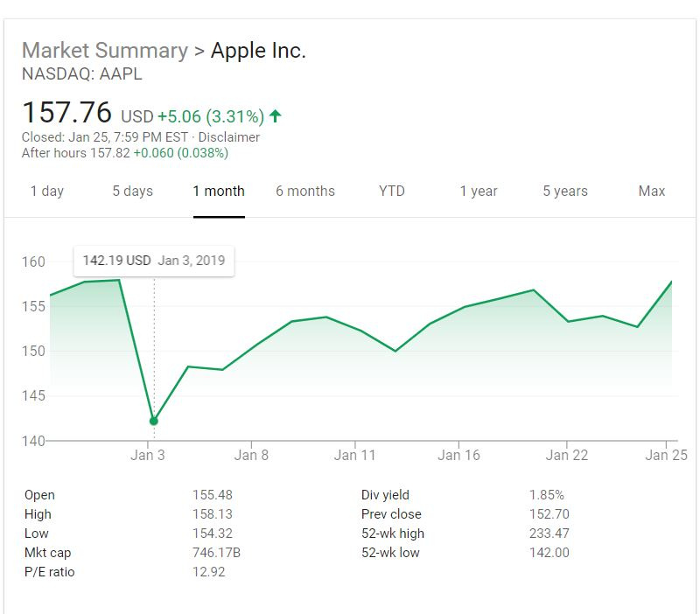Click the Jan 16 date label

459,455
